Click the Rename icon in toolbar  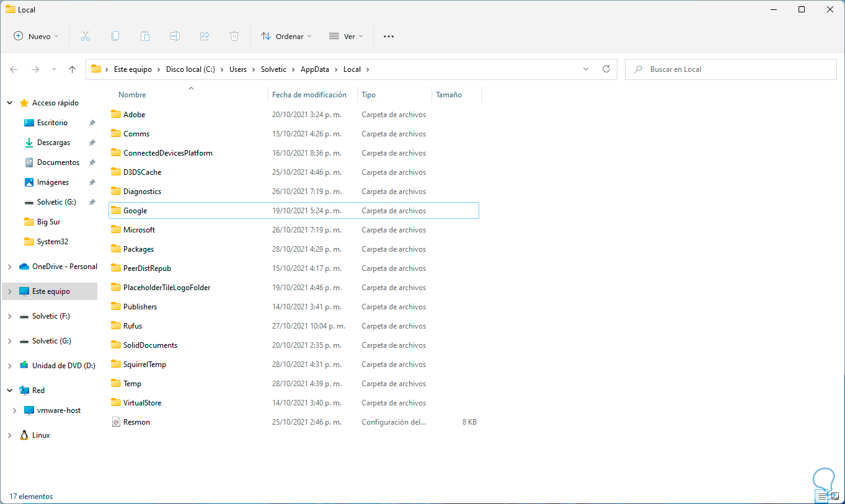point(175,37)
